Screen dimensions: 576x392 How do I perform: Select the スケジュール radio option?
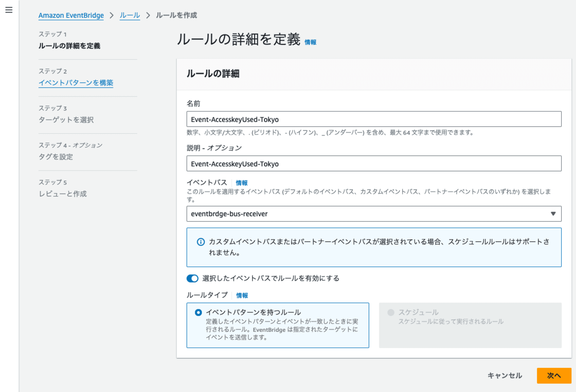391,313
